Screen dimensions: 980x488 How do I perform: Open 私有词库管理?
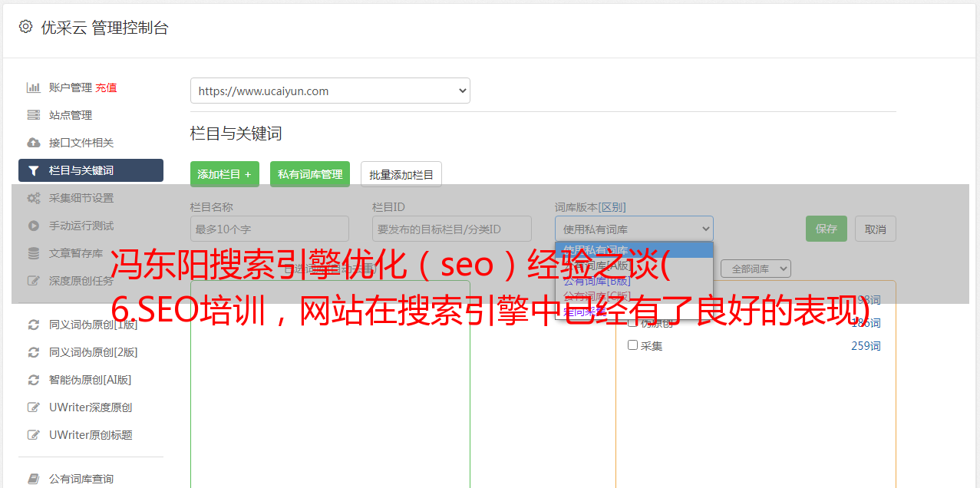click(310, 174)
